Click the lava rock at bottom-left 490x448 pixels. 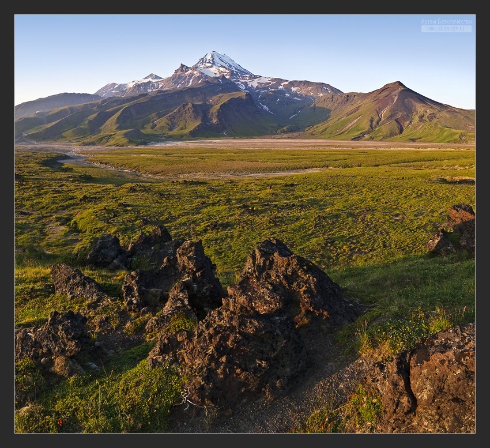click(52, 340)
